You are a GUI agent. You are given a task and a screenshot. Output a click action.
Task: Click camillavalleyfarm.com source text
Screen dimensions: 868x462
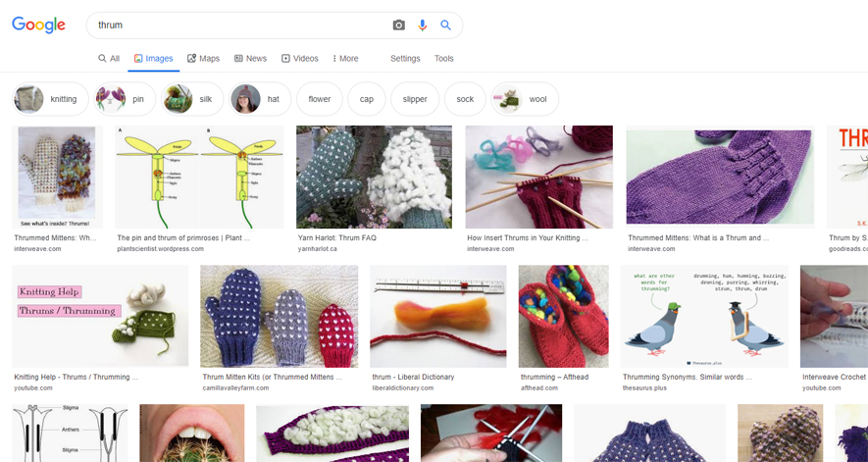235,388
